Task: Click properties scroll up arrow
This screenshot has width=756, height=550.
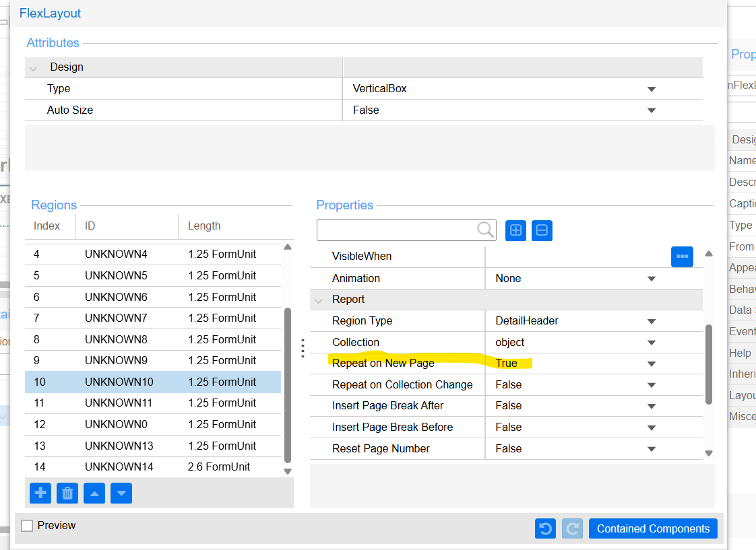Action: [709, 253]
